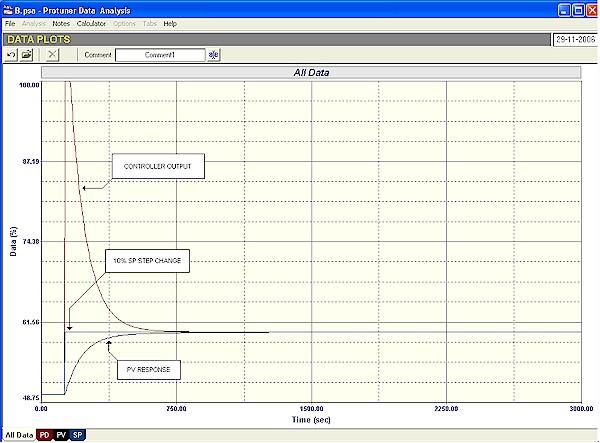Screen dimensions: 600x443
Task: Open the greyed Analysis menu
Action: click(34, 24)
